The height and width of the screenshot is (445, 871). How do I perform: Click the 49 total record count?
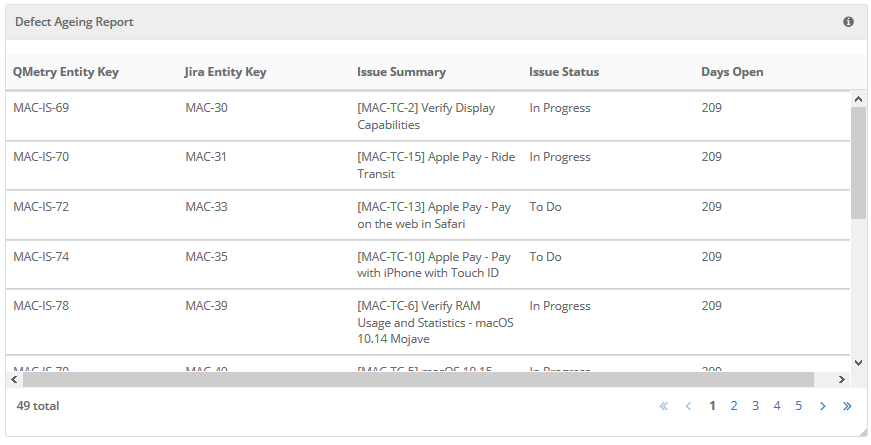(38, 406)
